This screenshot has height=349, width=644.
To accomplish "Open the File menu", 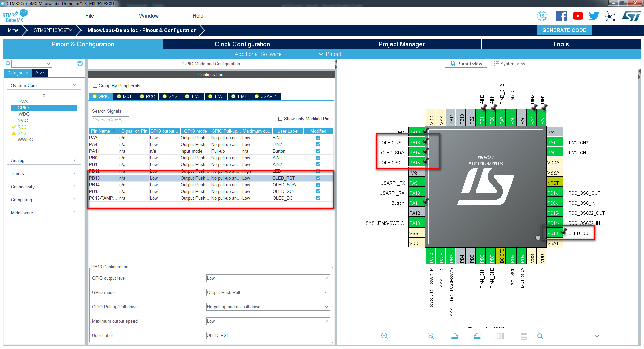I will coord(90,16).
